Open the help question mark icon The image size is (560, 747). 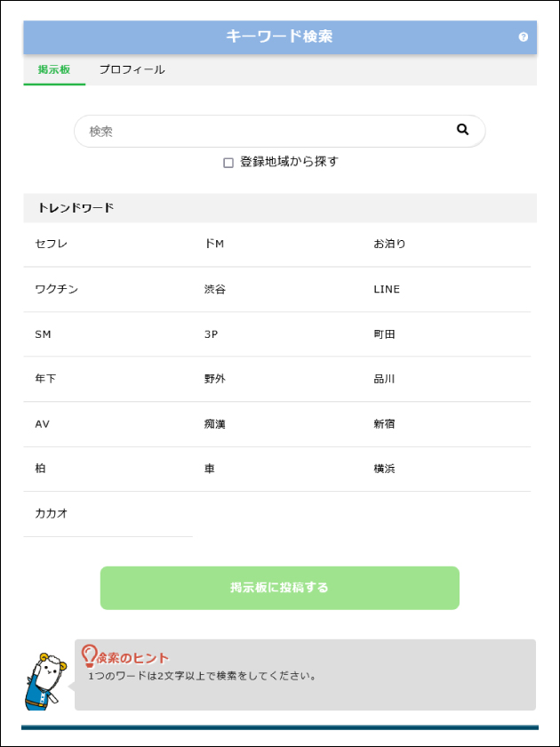(523, 37)
